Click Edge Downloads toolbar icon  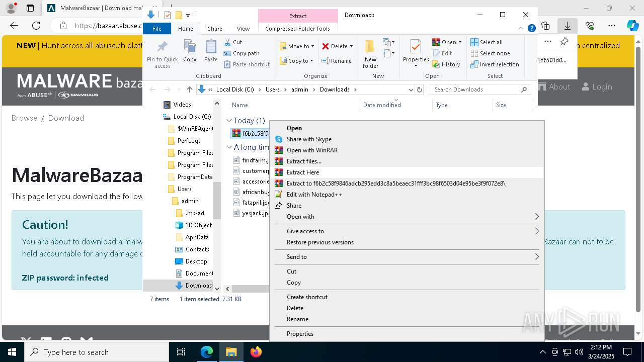[568, 26]
